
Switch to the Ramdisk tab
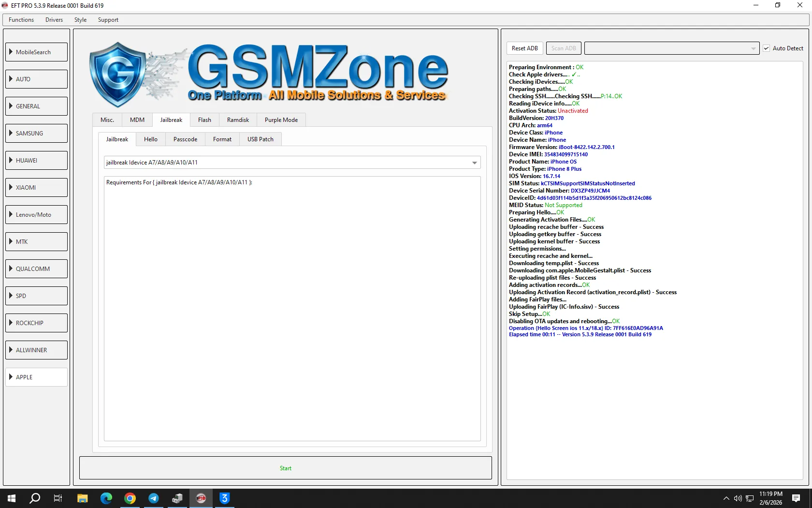[238, 120]
